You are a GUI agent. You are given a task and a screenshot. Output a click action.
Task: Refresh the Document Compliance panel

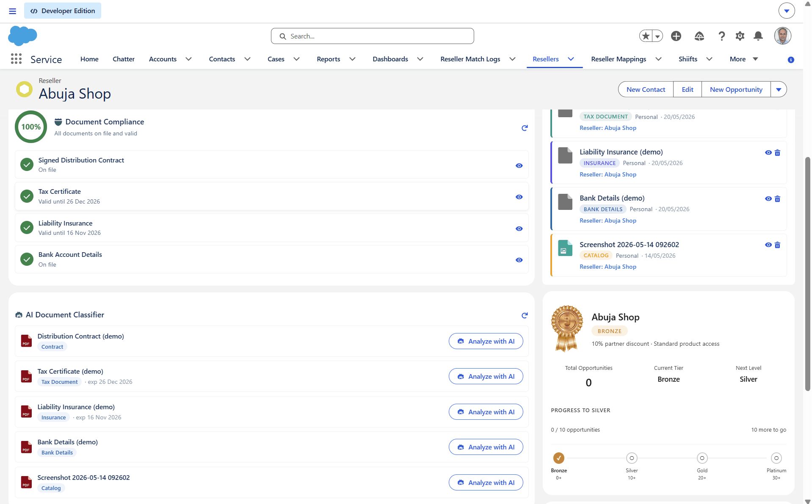tap(525, 128)
